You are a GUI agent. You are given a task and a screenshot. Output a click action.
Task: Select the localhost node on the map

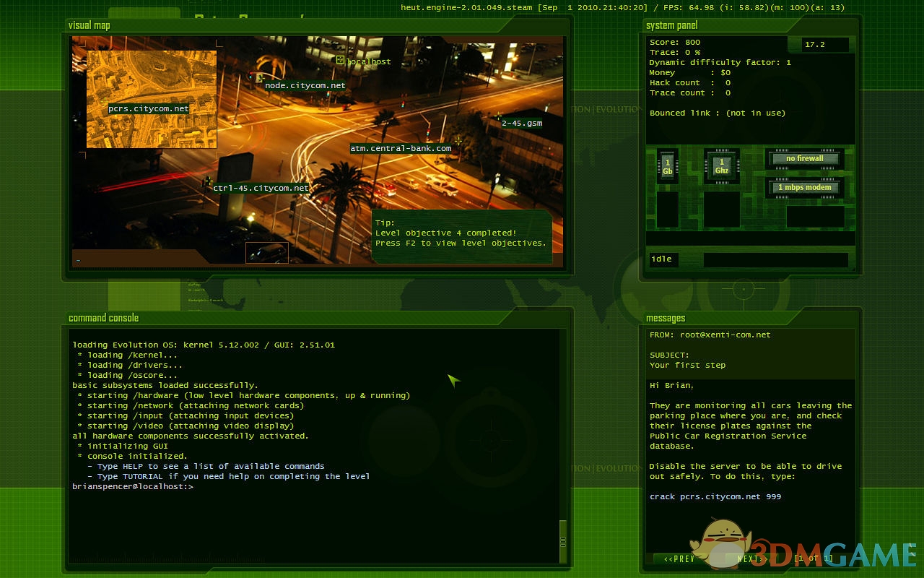[340, 60]
